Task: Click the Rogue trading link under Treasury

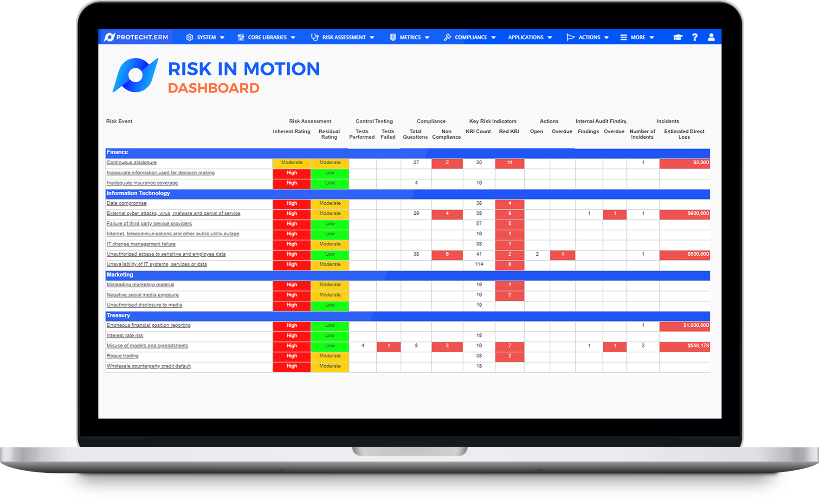Action: (122, 355)
